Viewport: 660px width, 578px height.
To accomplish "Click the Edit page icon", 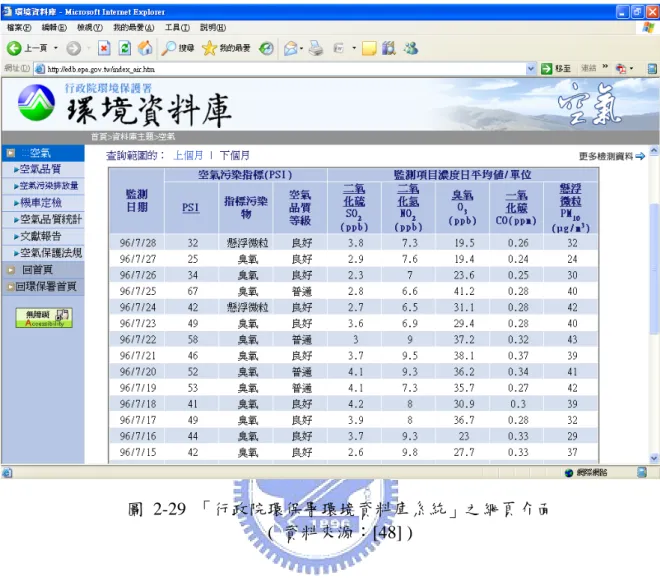I will tap(339, 48).
